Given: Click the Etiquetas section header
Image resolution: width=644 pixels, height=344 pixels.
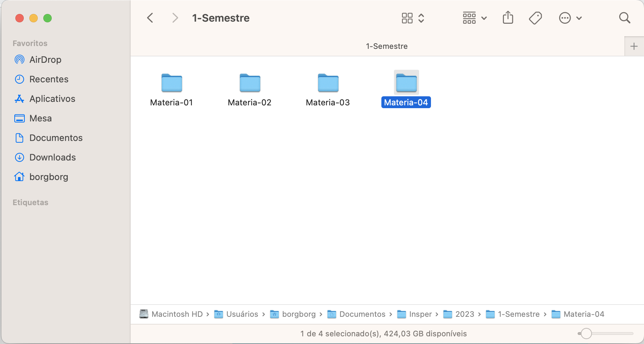Looking at the screenshot, I should click(30, 202).
